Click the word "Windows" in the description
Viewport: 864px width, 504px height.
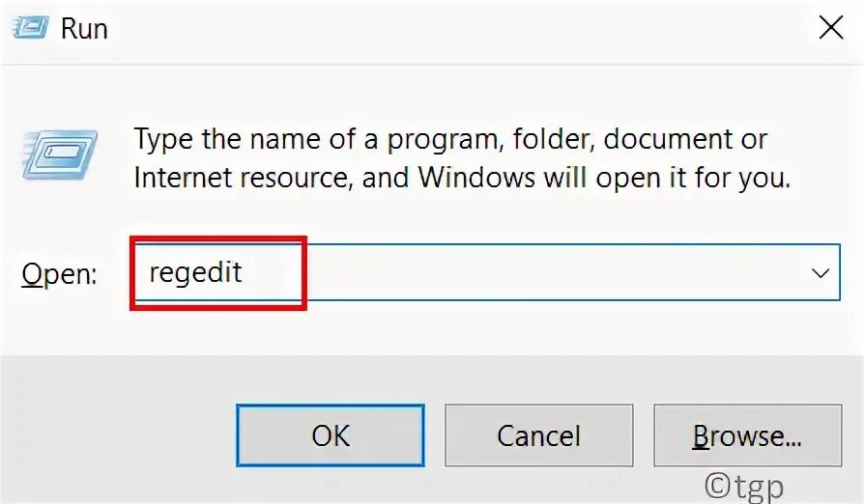(476, 178)
